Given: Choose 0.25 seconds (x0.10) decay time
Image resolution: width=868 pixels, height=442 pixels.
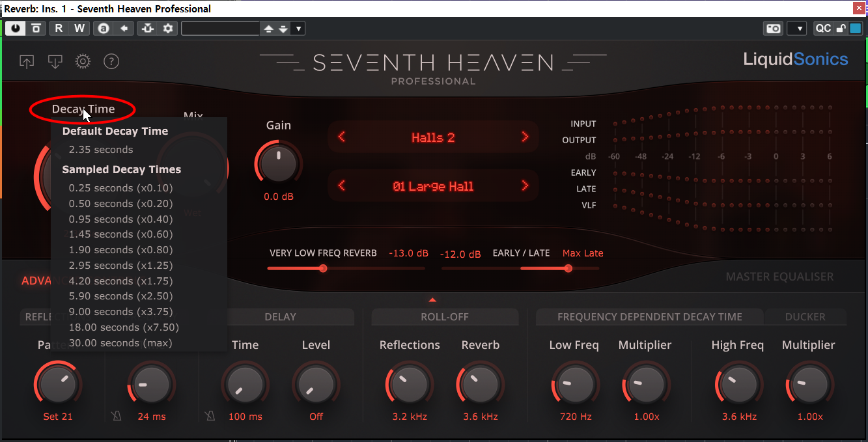Looking at the screenshot, I should click(x=121, y=188).
